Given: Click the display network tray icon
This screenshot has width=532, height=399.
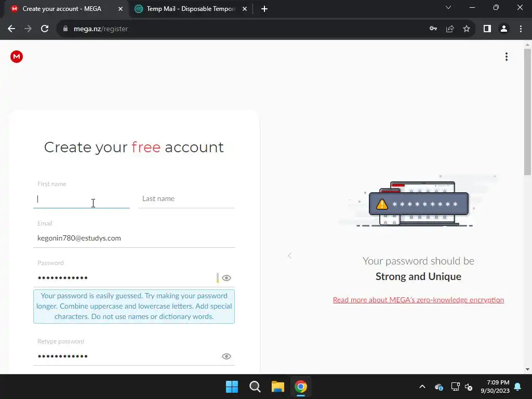Looking at the screenshot, I should [x=455, y=387].
